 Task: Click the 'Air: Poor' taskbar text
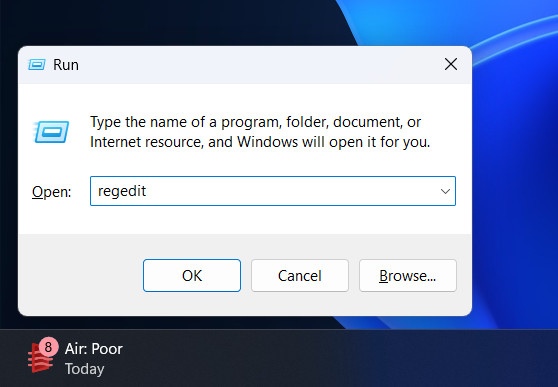(x=94, y=349)
